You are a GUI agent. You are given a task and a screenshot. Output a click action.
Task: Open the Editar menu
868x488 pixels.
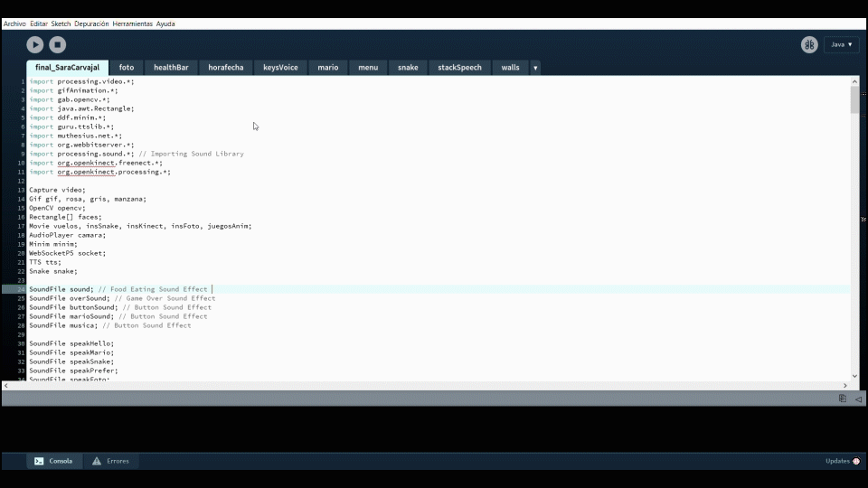[x=39, y=23]
